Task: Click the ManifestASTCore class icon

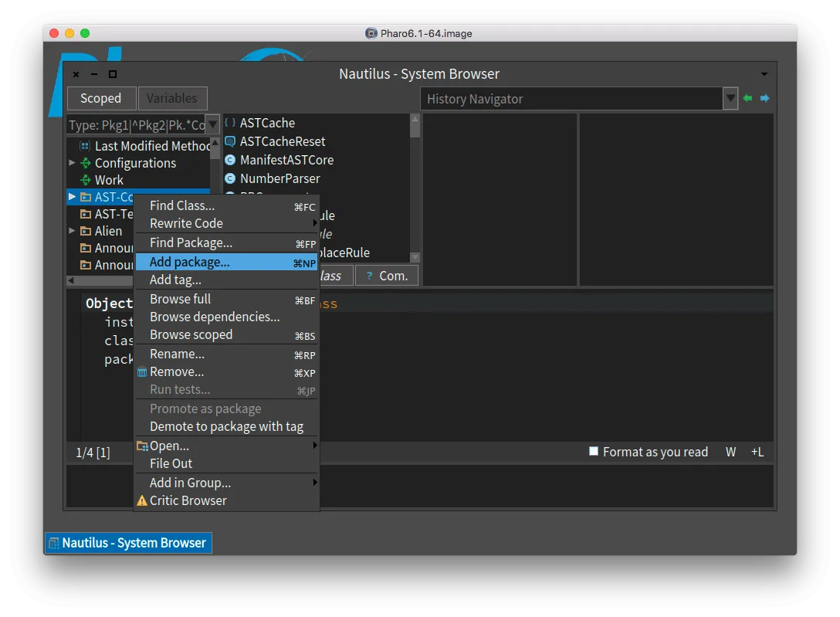Action: pos(230,160)
